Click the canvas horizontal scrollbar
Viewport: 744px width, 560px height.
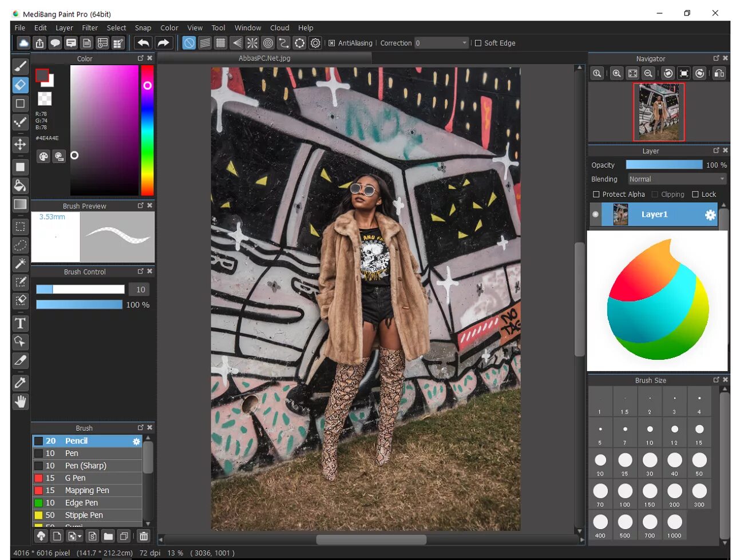[x=371, y=539]
